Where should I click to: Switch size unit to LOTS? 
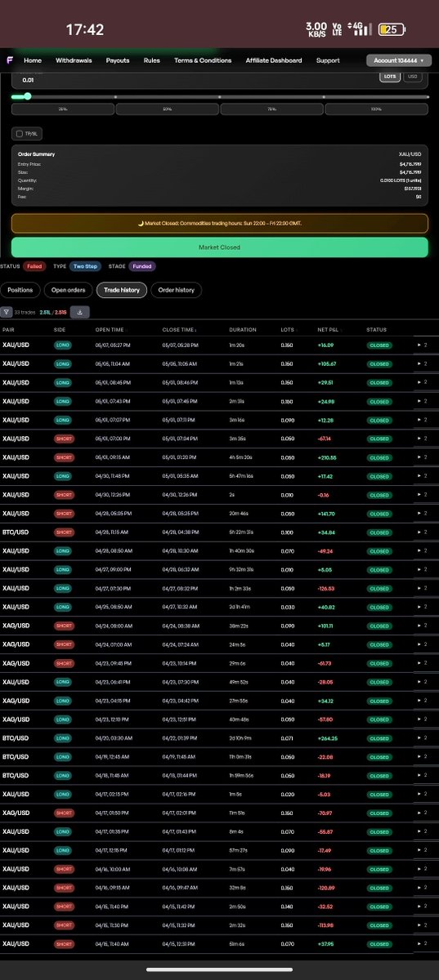coord(391,77)
